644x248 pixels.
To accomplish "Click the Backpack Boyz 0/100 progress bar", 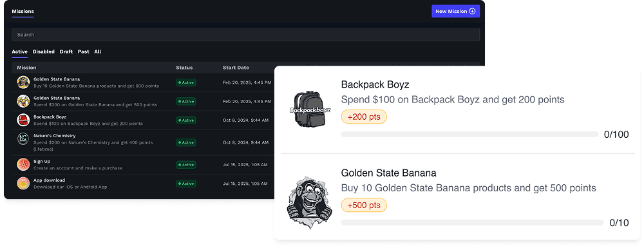I will pyautogui.click(x=469, y=134).
